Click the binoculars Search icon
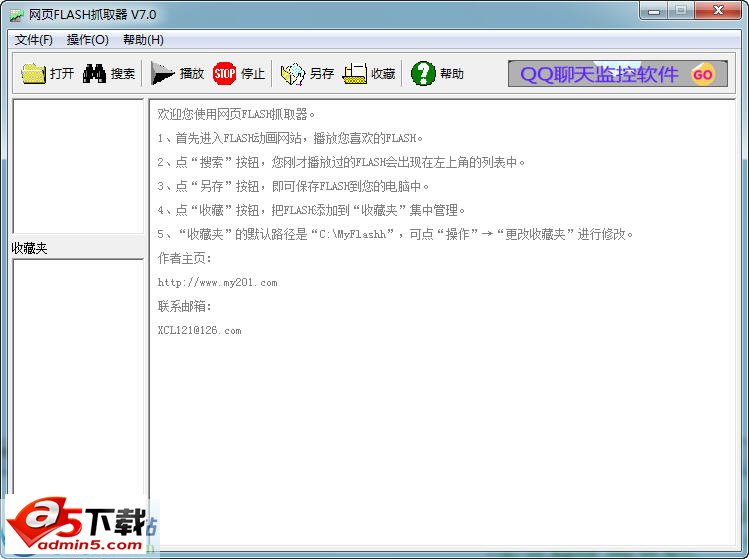The width and height of the screenshot is (749, 559). tap(94, 74)
